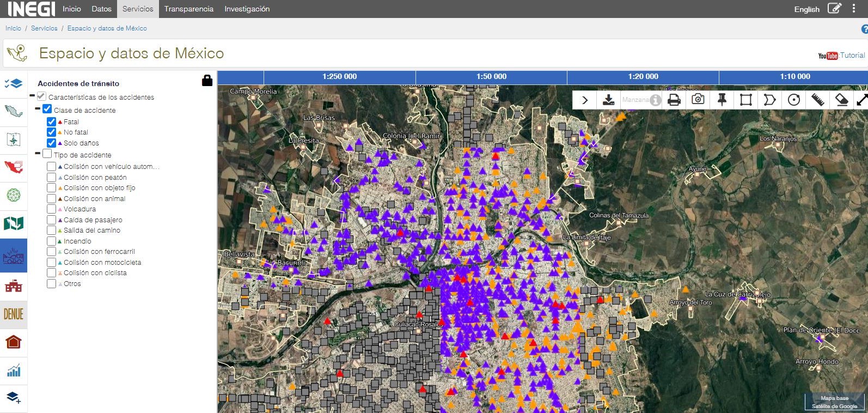Go to Inicio breadcrumb link
The height and width of the screenshot is (413, 868).
tap(13, 28)
